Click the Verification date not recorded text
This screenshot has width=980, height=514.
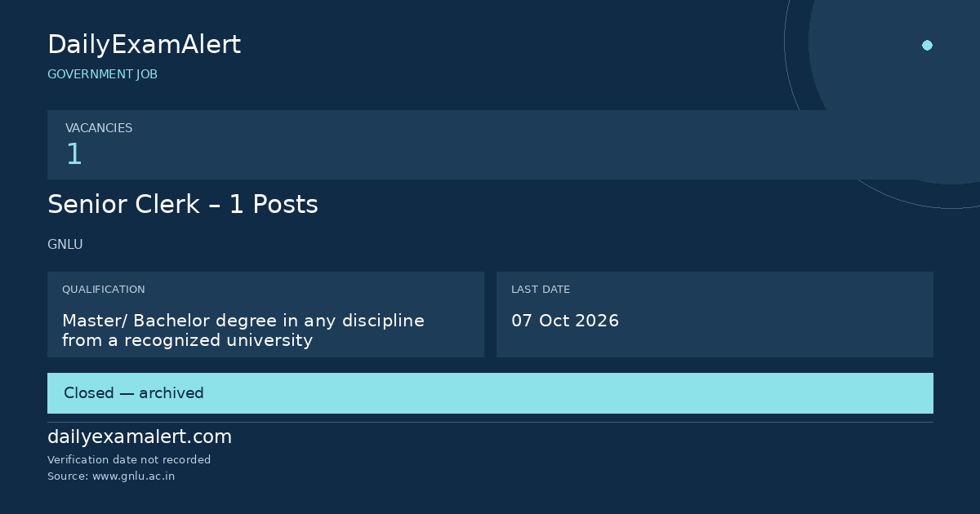point(129,460)
